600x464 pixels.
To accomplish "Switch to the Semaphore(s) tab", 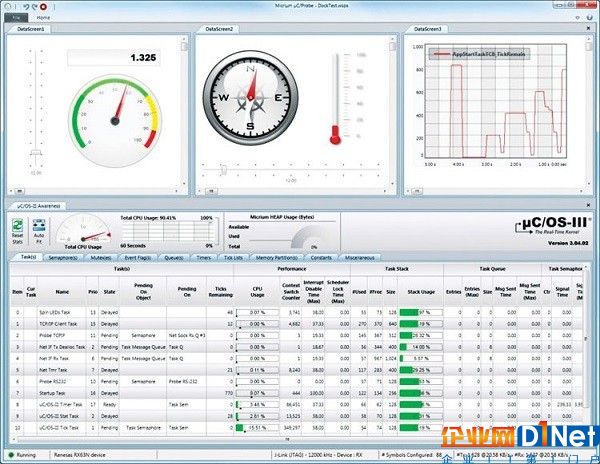I will coord(63,258).
